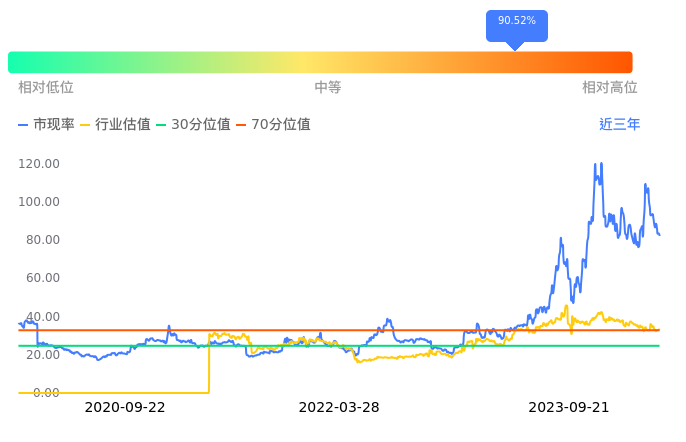Toggle the 70分位值 legend text
The width and height of the screenshot is (686, 442).
point(280,125)
